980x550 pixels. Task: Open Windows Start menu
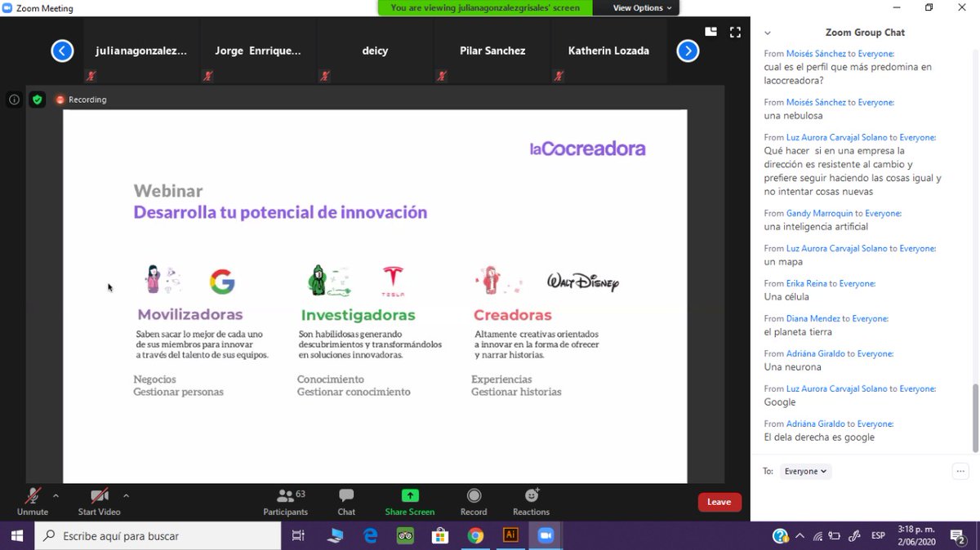click(x=16, y=536)
